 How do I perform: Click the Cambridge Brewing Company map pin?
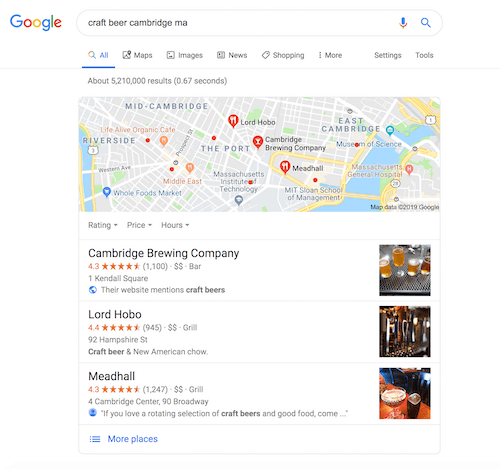257,142
